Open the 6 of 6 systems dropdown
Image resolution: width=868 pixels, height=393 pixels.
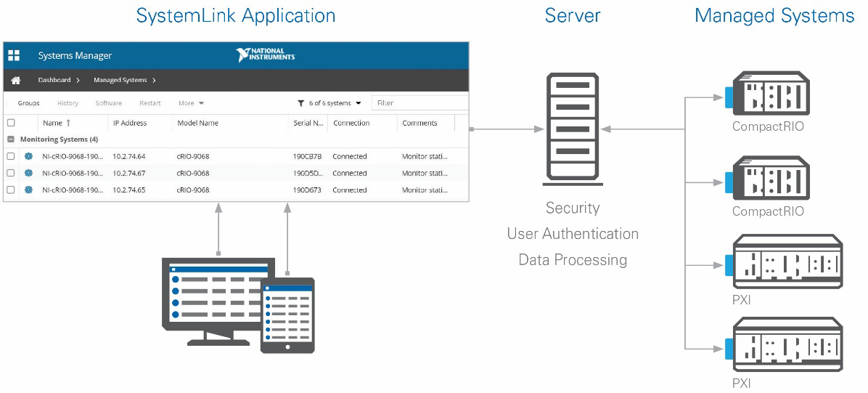(x=335, y=103)
